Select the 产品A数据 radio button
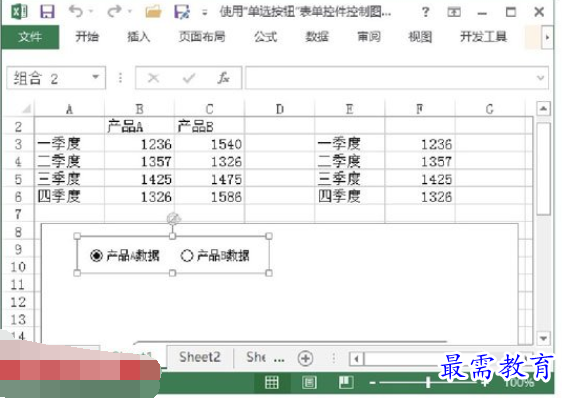 click(x=125, y=256)
